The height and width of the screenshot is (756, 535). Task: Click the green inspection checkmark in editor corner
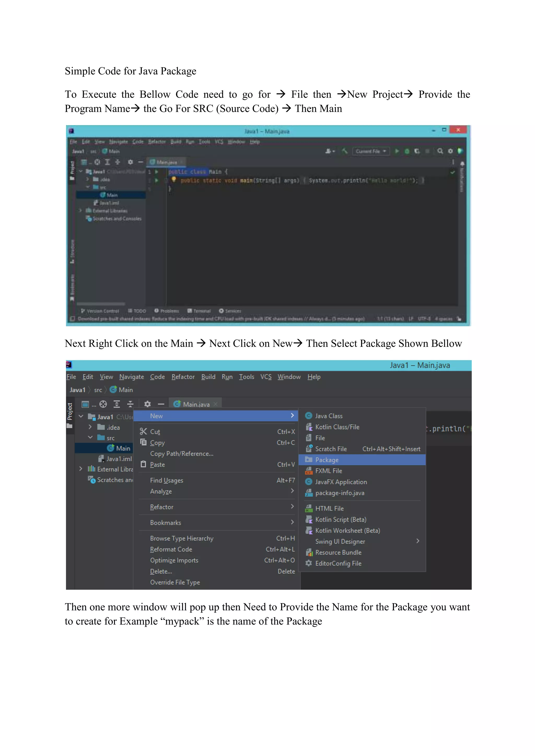tap(453, 172)
